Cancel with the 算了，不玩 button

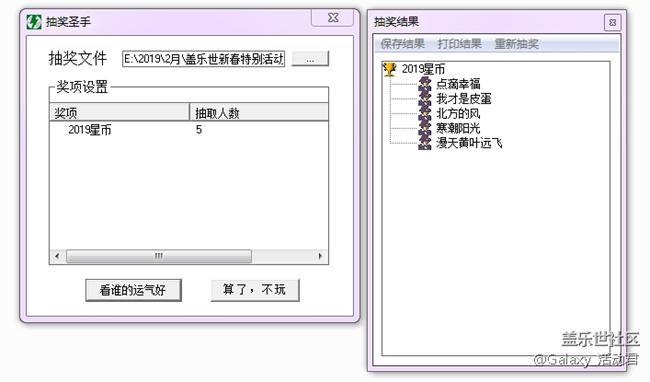(x=255, y=290)
